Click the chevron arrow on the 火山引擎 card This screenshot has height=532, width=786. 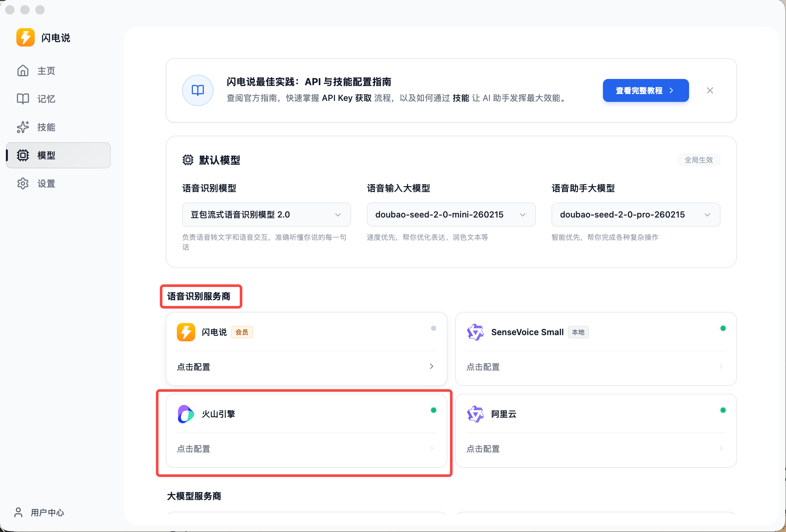click(432, 448)
